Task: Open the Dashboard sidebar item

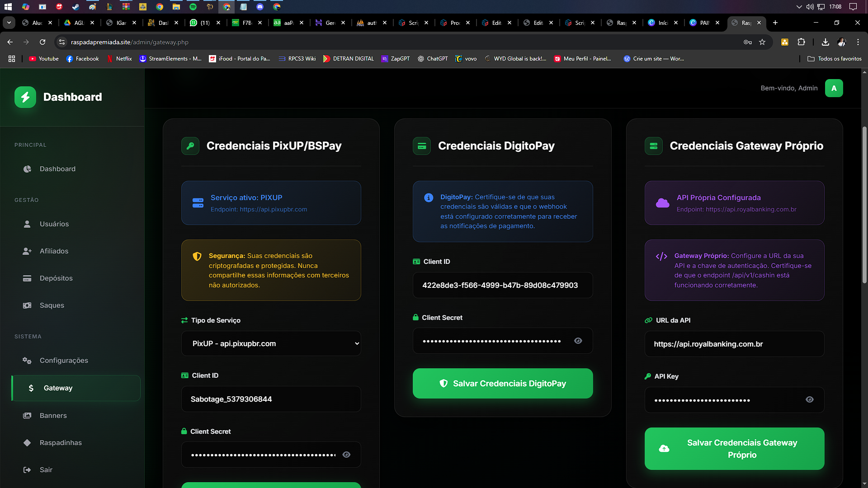Action: pyautogui.click(x=76, y=169)
